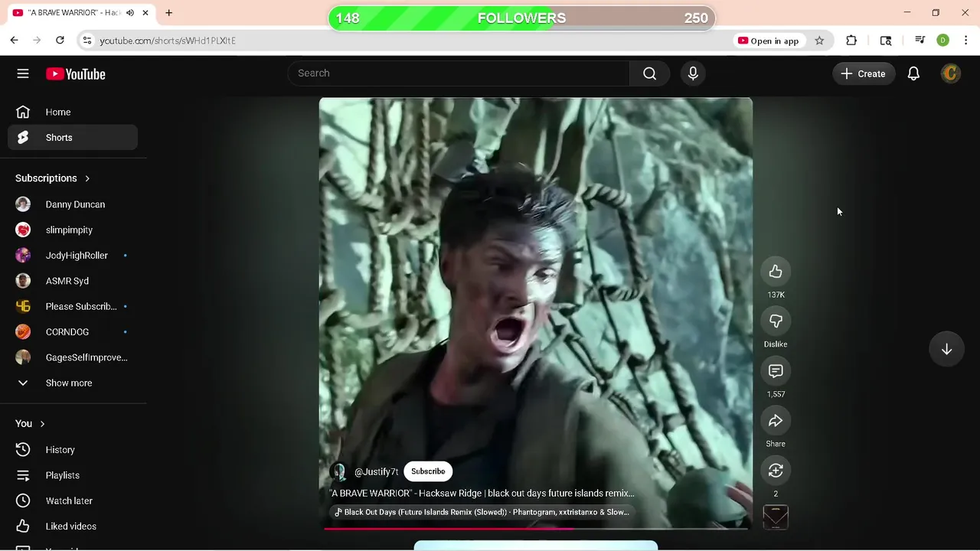Seek on the Short's red progress bar
980x551 pixels.
[x=536, y=527]
